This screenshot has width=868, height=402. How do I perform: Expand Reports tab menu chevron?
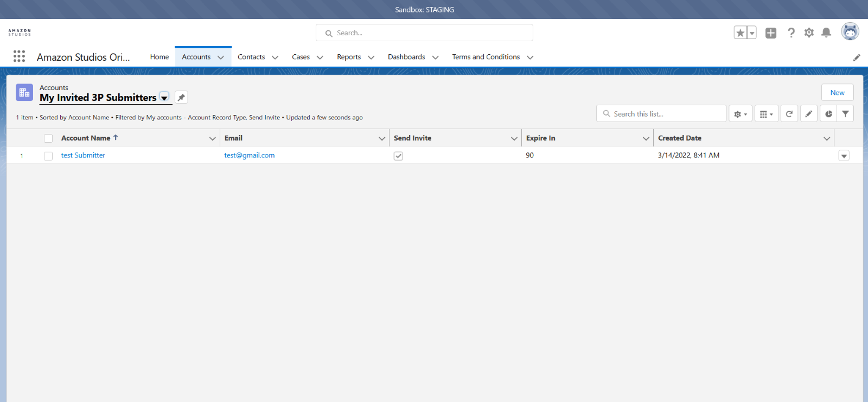point(371,58)
